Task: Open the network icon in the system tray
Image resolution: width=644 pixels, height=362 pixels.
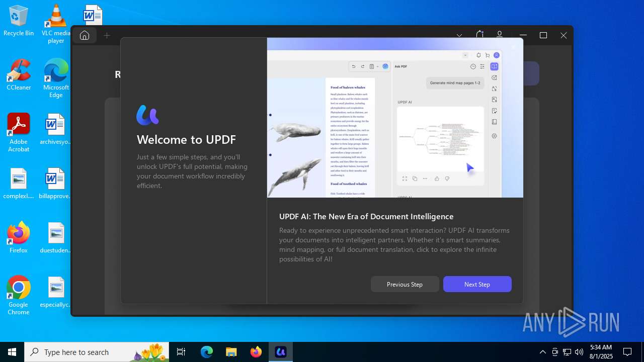Action: [567, 352]
